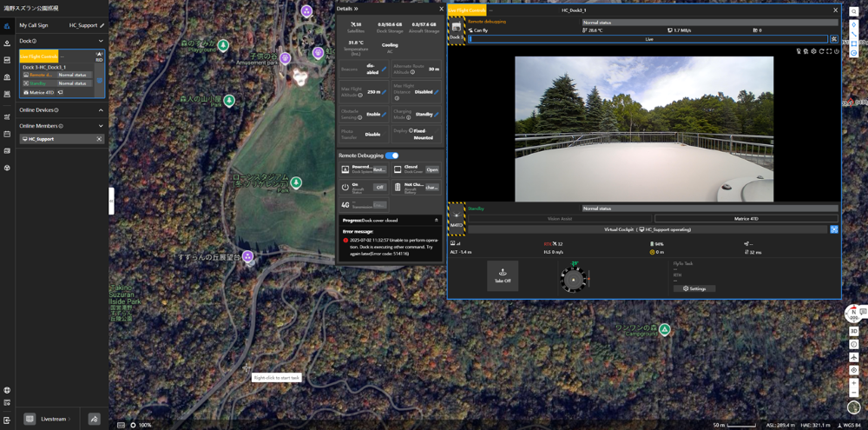Zoom in on the map

(854, 383)
